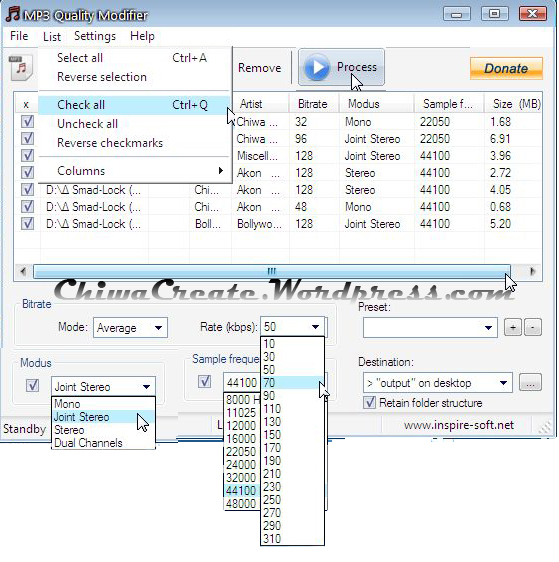Toggle the Sample frequency enable checkbox
This screenshot has width=559, height=562.
point(205,381)
